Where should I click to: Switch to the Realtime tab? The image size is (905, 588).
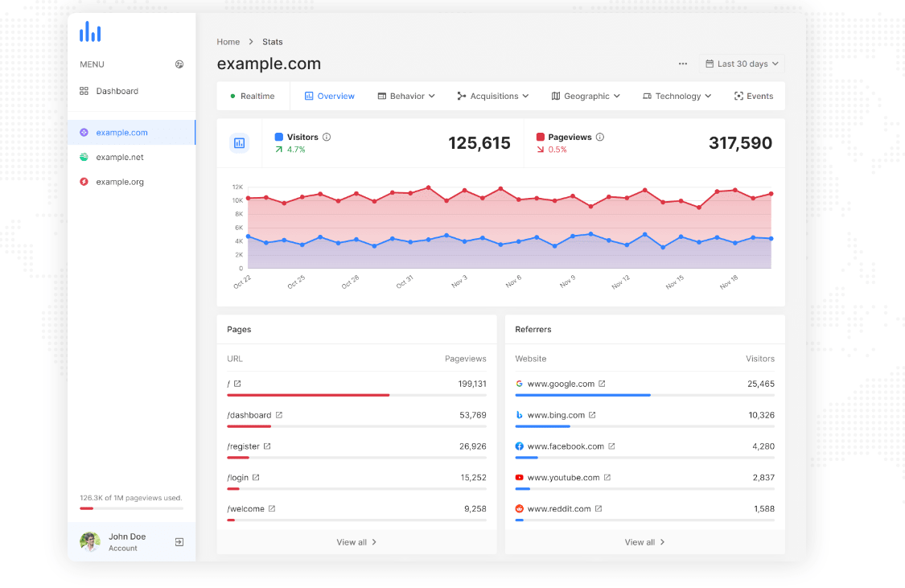click(x=253, y=97)
